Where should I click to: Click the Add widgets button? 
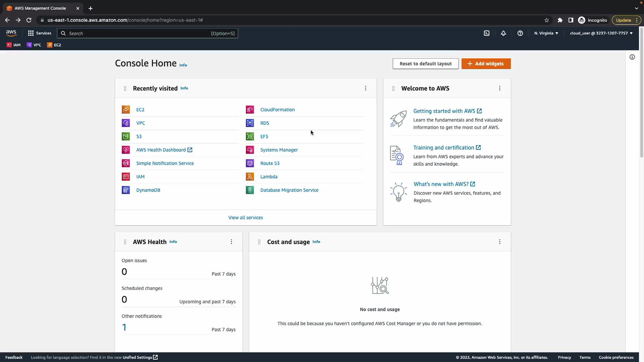click(x=486, y=64)
